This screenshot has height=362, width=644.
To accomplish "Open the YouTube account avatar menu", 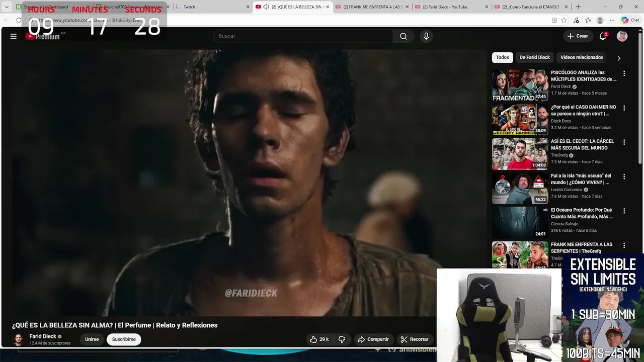I will [x=622, y=36].
